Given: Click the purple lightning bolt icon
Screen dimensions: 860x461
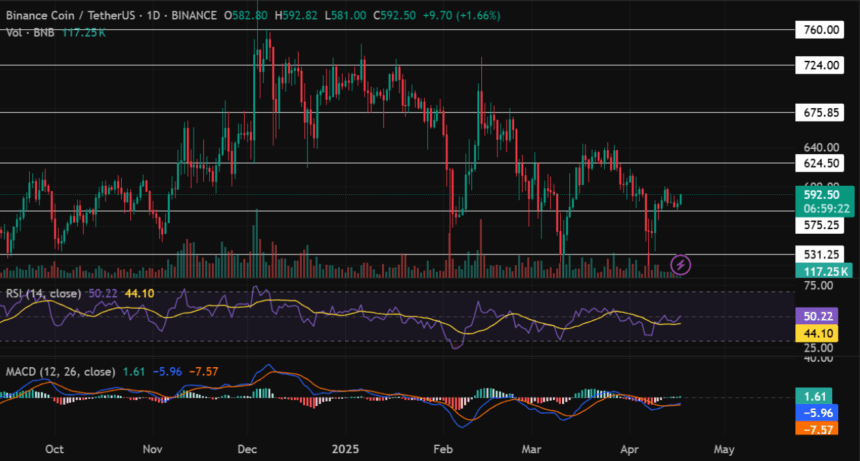Looking at the screenshot, I should coord(681,265).
